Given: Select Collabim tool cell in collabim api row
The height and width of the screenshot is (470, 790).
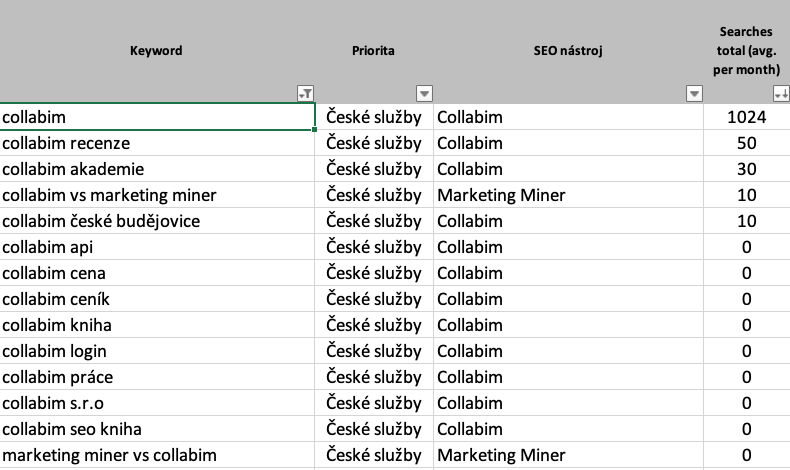Looking at the screenshot, I should pos(568,247).
